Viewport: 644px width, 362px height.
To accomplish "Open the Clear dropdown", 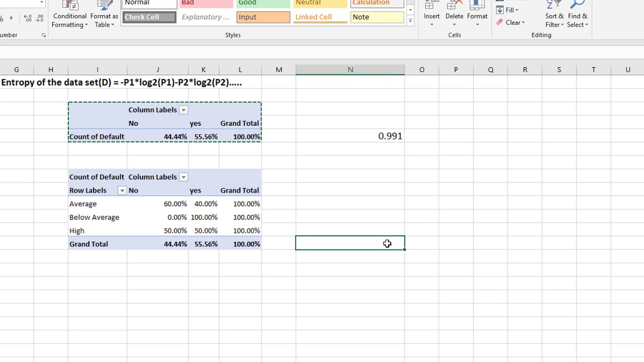I will coord(510,23).
